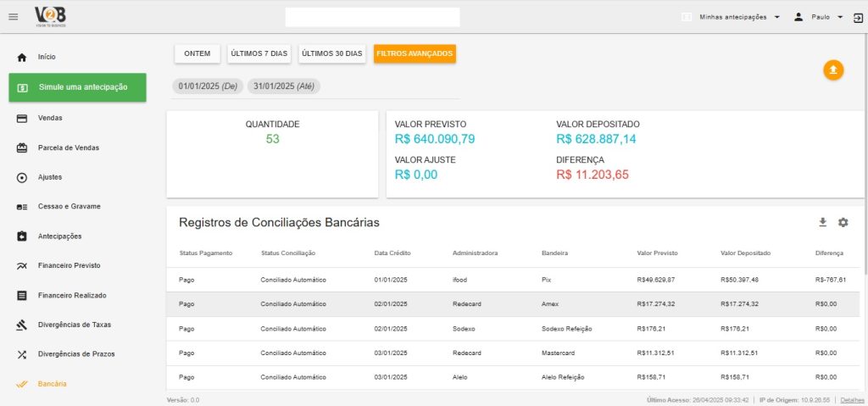Sort by the Valor Previsto column header
Image resolution: width=868 pixels, height=406 pixels.
click(x=657, y=253)
